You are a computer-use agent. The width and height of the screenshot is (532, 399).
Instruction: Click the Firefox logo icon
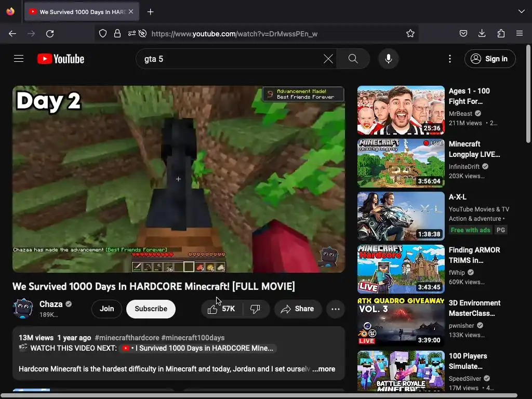pyautogui.click(x=10, y=11)
